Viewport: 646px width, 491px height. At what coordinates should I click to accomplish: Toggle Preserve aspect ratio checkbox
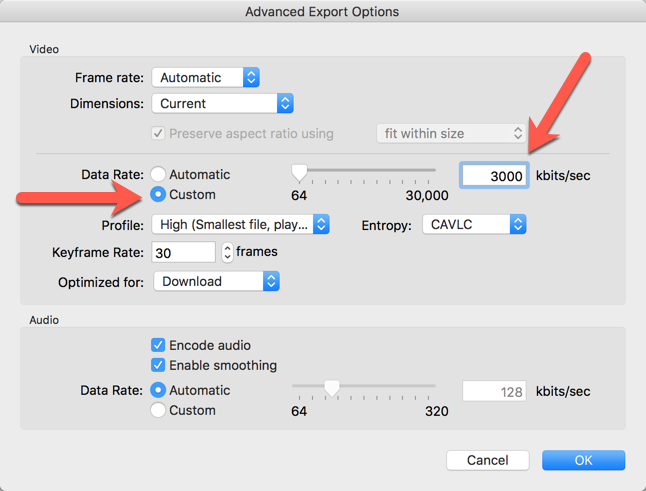point(158,133)
